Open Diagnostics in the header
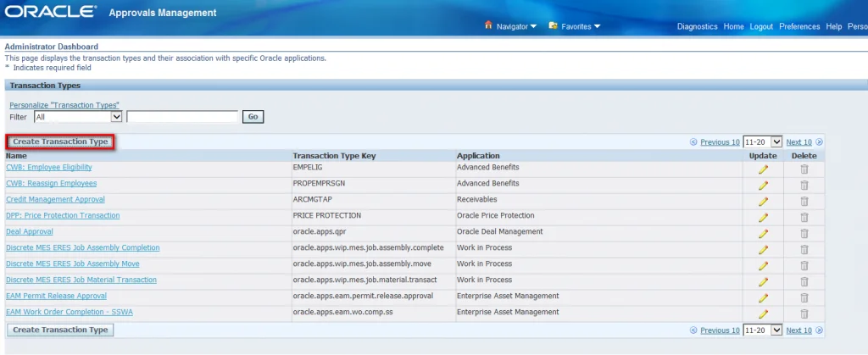The width and height of the screenshot is (868, 355). coord(697,26)
